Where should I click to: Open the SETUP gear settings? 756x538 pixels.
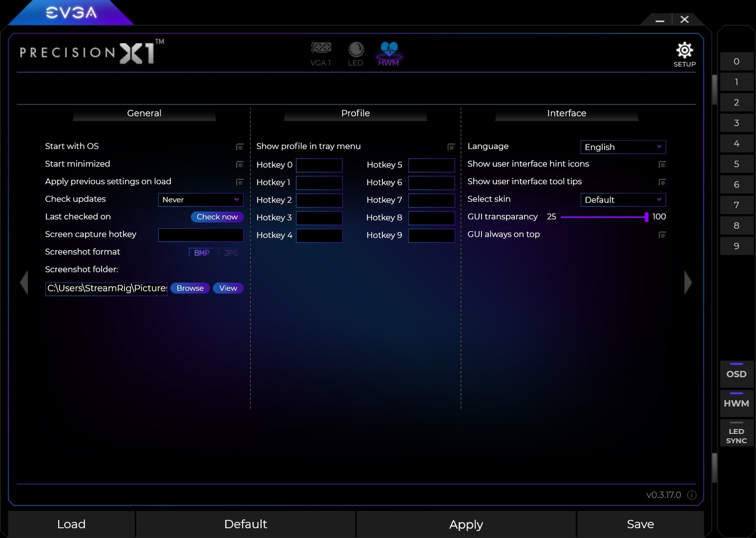tap(684, 51)
